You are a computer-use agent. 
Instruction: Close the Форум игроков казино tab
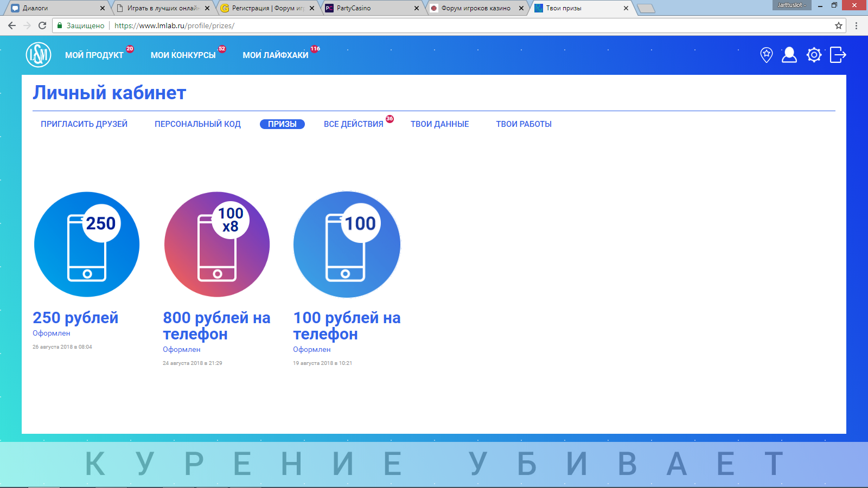(521, 8)
